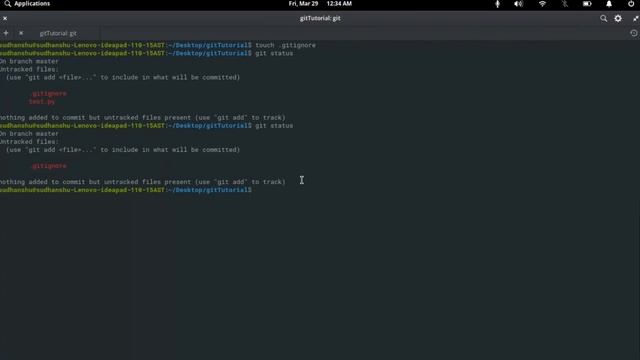Open the Applications menu
The image size is (640, 360).
27,4
